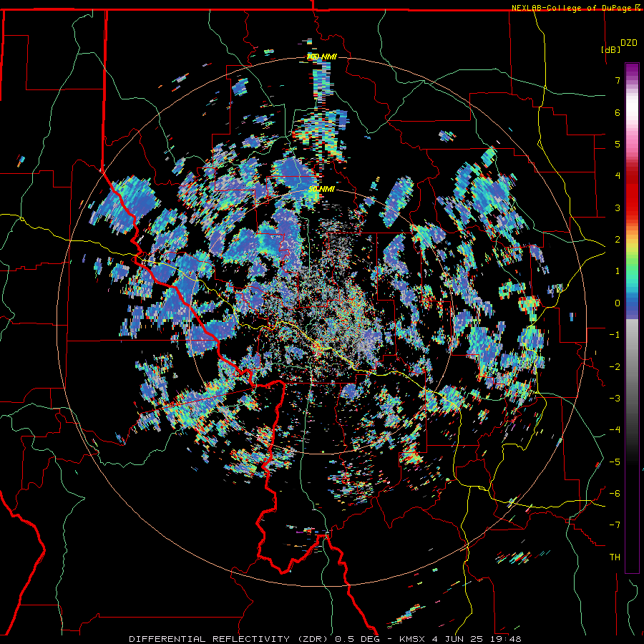The height and width of the screenshot is (644, 644).
Task: Click the 100 NMI range ring label
Action: (x=321, y=57)
